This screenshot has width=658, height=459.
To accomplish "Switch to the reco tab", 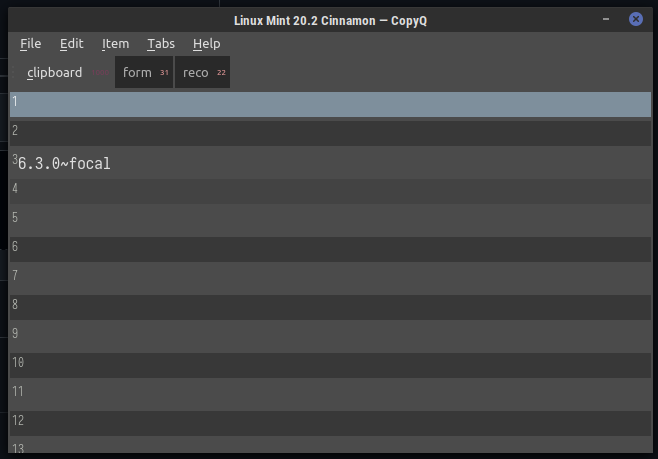I will (x=202, y=72).
